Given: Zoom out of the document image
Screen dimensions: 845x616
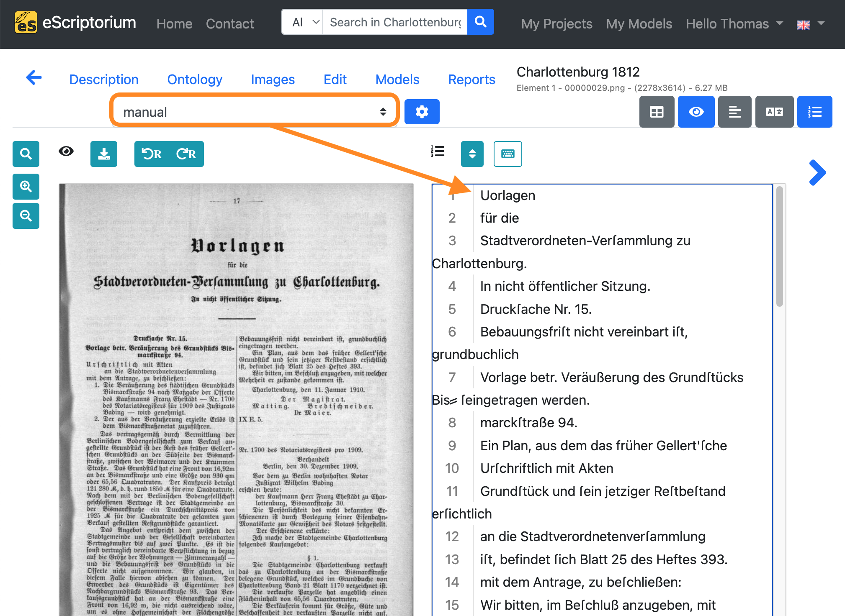Looking at the screenshot, I should [x=26, y=216].
